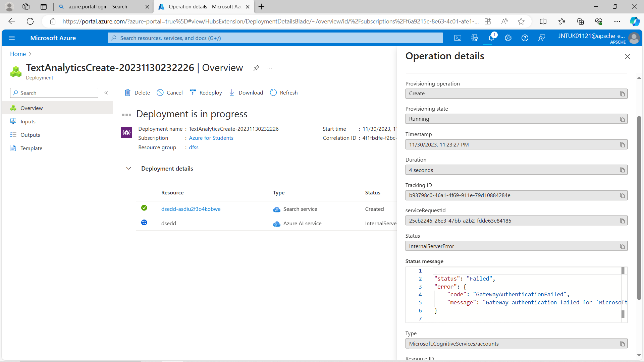This screenshot has height=362, width=644.
Task: Select Overview in the left menu
Action: pos(57,108)
